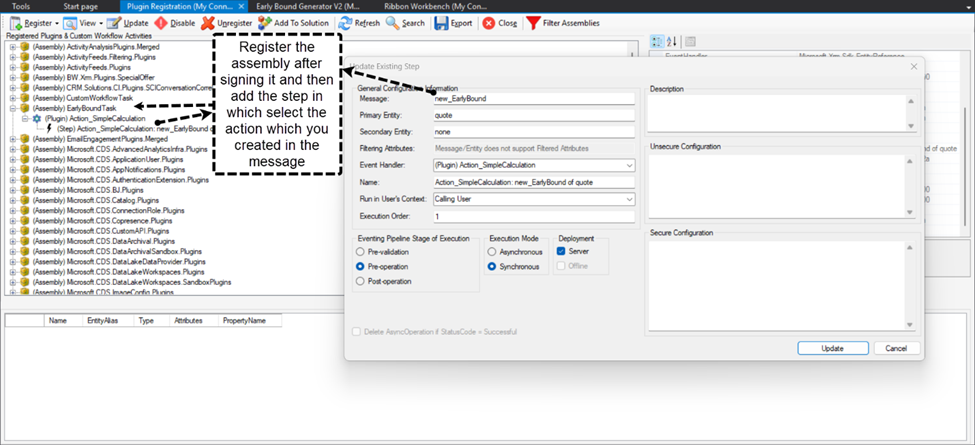Image resolution: width=975 pixels, height=445 pixels.
Task: Close the Update Existing Step dialog
Action: (913, 66)
